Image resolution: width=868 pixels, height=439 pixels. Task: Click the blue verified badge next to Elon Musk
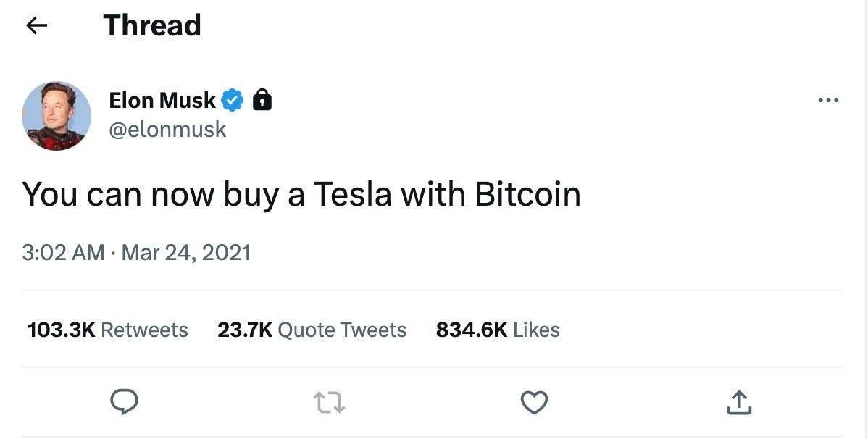click(230, 100)
